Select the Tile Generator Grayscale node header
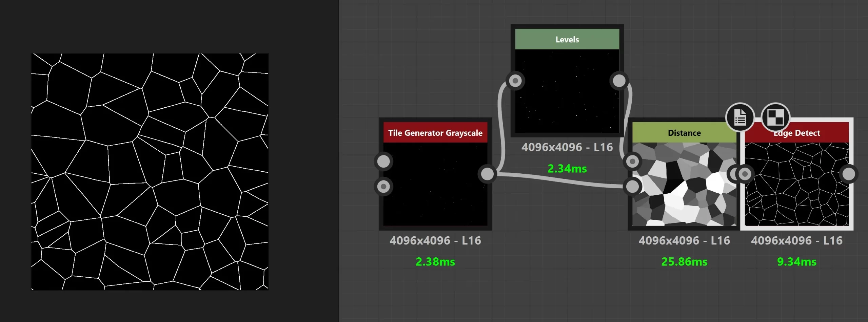The image size is (868, 322). pyautogui.click(x=435, y=132)
